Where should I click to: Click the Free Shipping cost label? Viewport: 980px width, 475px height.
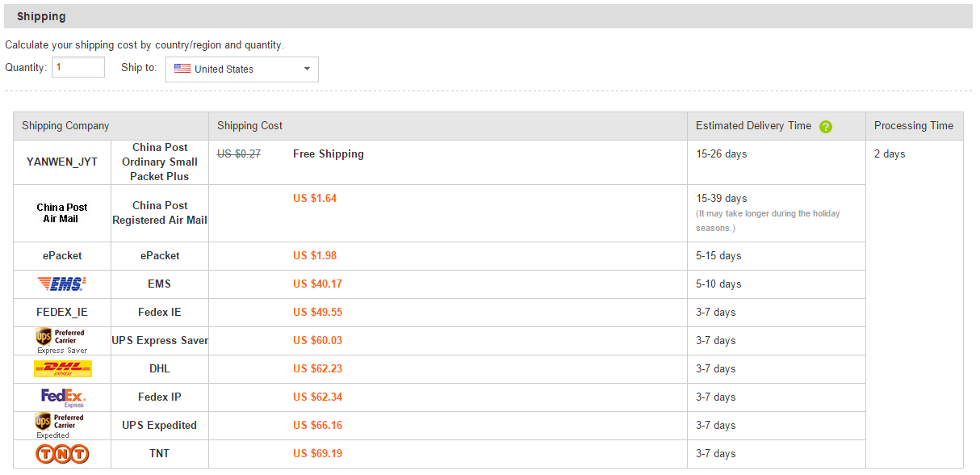[x=328, y=153]
